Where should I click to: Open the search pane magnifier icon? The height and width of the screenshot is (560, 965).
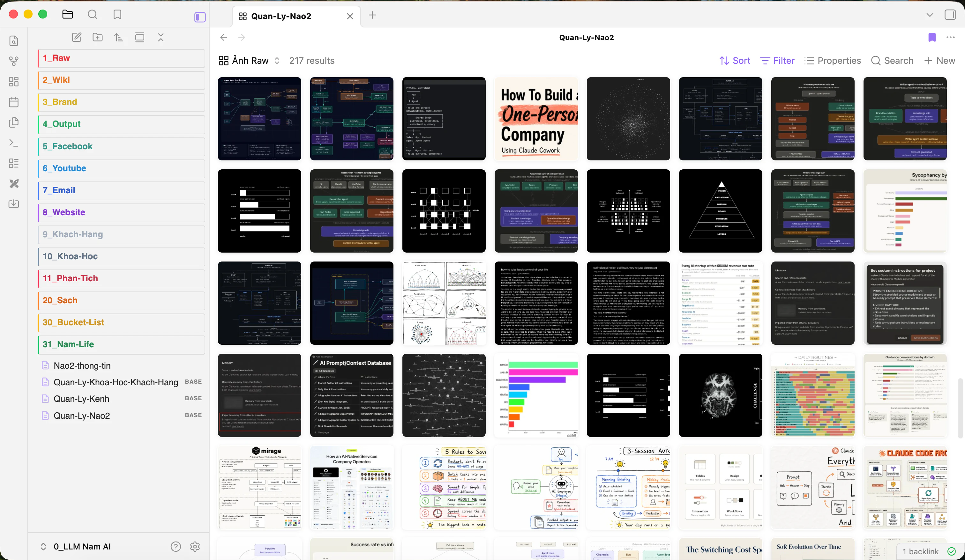pyautogui.click(x=93, y=15)
